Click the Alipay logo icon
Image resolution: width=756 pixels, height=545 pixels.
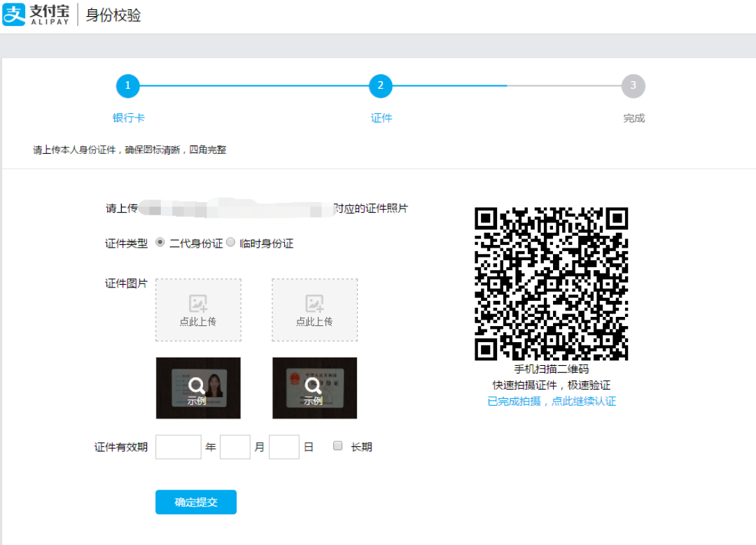coord(14,15)
